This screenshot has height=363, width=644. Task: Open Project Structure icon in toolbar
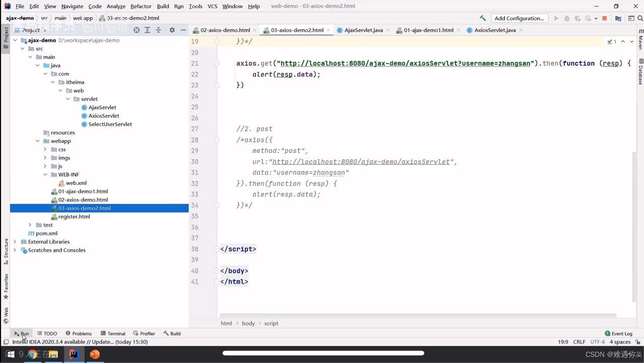pos(618,18)
